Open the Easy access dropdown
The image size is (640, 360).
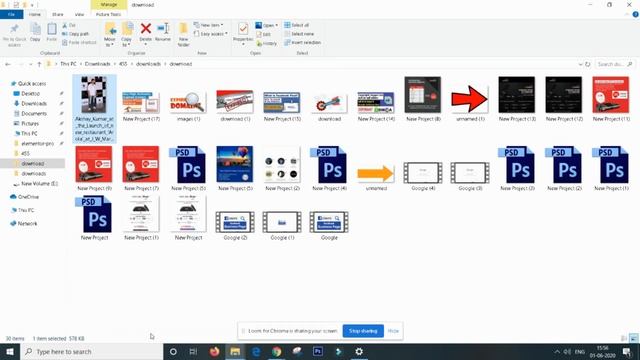click(211, 34)
